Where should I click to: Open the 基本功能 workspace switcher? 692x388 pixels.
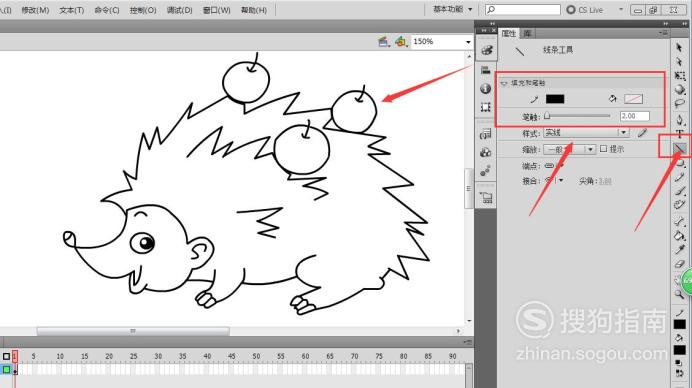pos(452,9)
